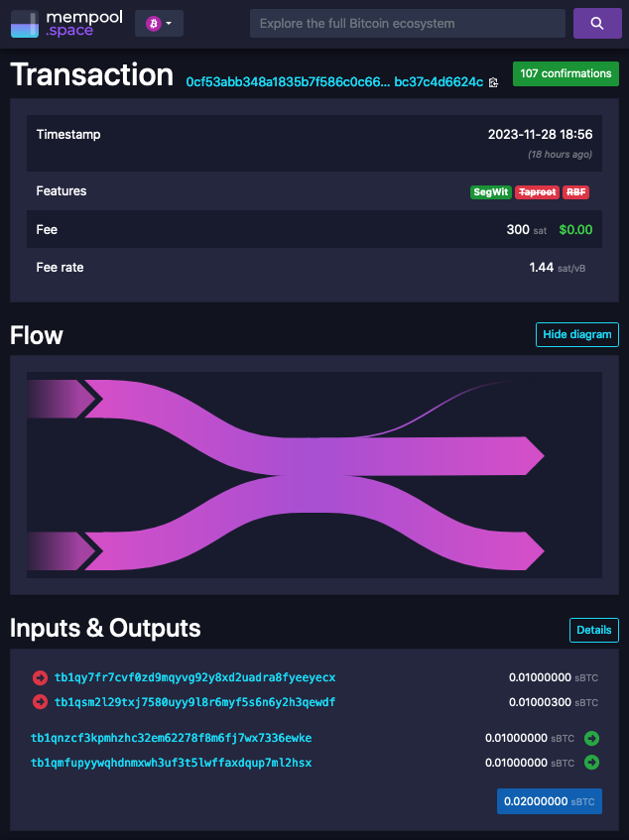
Task: Click green arrow beside the tb1qmfupyywqhdnm output
Action: tap(591, 762)
